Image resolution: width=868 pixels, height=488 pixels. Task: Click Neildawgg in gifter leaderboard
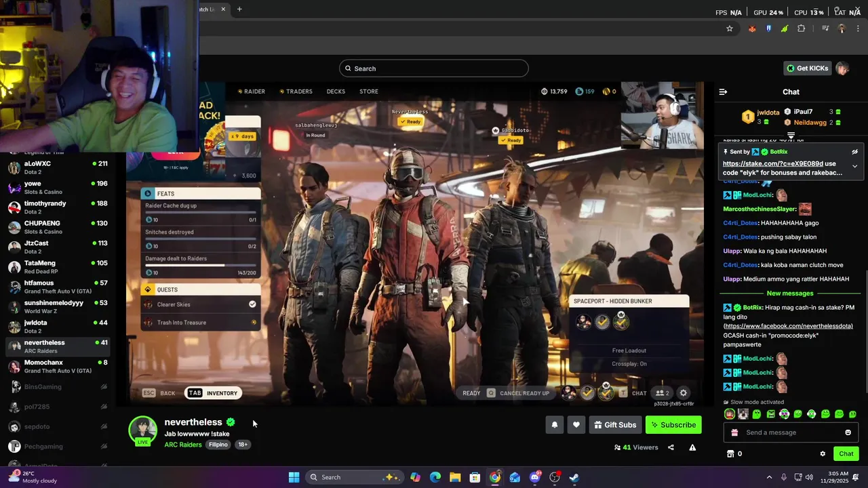[x=810, y=123]
